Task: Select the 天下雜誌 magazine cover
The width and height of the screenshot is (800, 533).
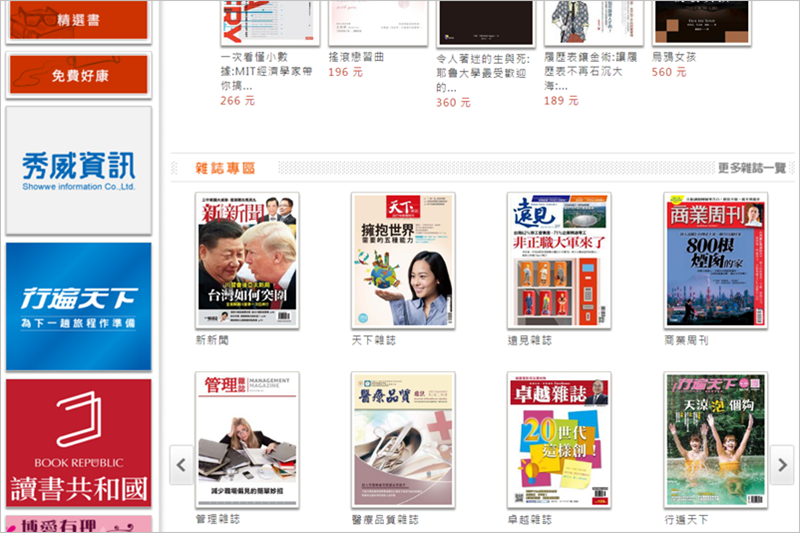Action: 403,260
